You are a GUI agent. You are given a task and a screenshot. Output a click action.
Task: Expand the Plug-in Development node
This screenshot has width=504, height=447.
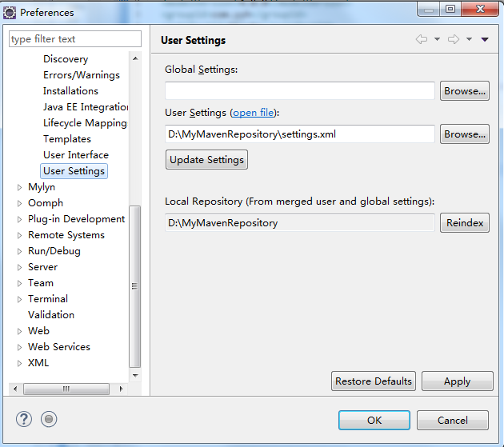20,219
